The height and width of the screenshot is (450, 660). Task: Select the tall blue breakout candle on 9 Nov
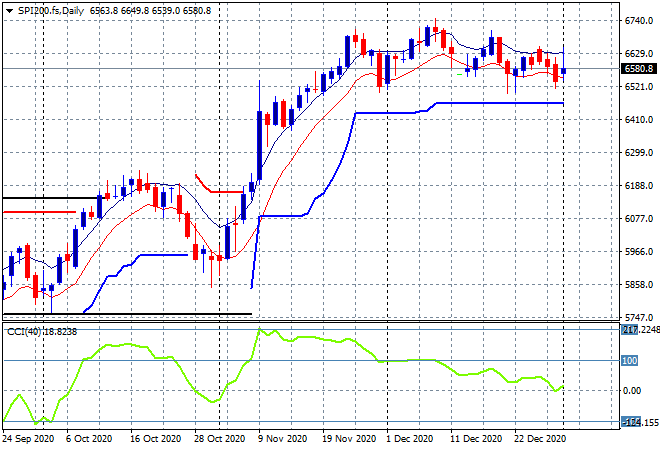click(259, 146)
